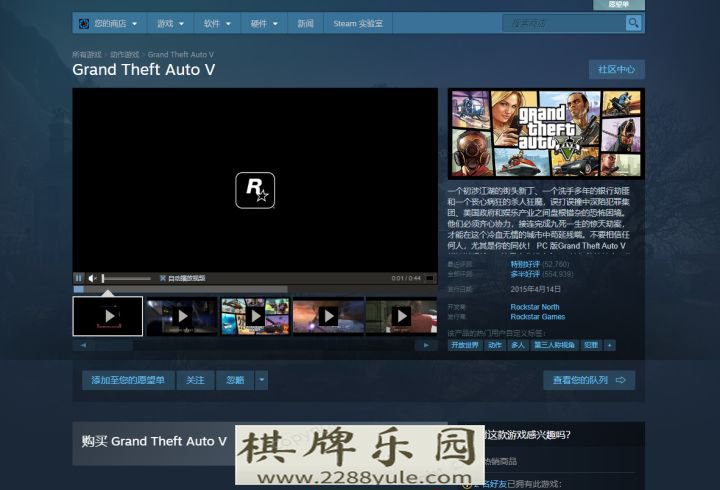Click the magnifier search icon
Image resolution: width=720 pixels, height=490 pixels.
click(633, 23)
